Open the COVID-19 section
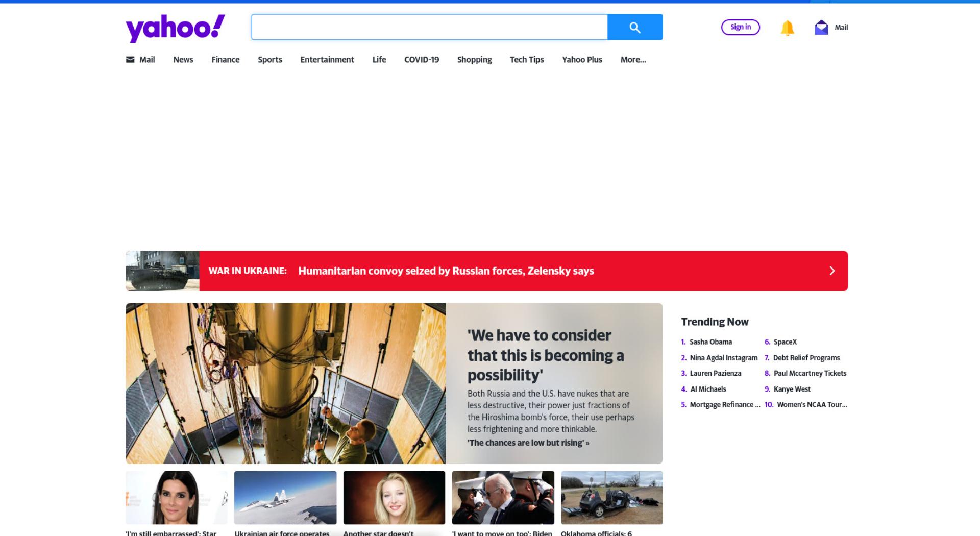Image resolution: width=980 pixels, height=536 pixels. (422, 59)
